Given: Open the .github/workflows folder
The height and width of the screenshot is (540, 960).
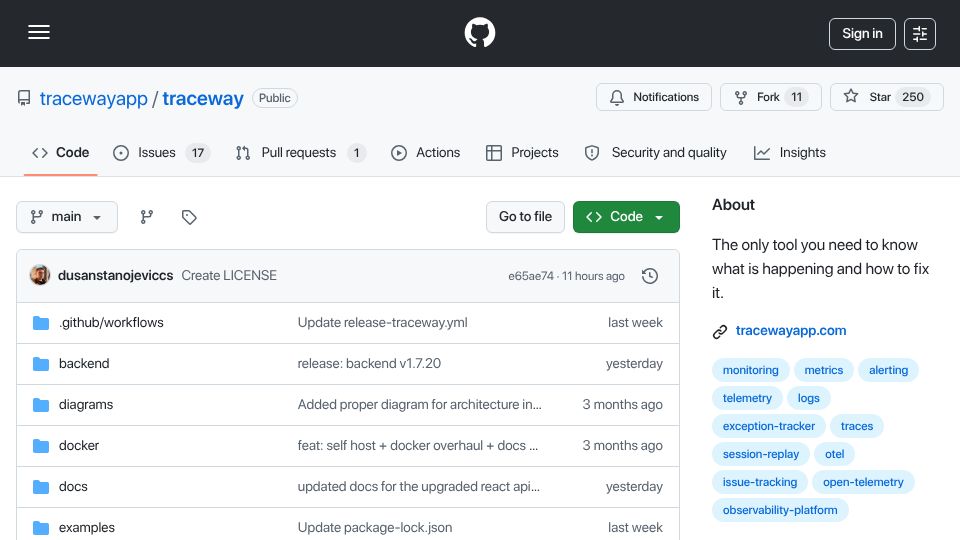Looking at the screenshot, I should [111, 323].
